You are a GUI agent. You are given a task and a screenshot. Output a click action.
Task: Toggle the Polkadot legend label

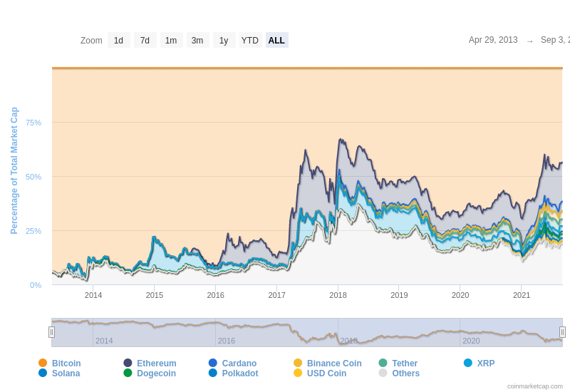(x=240, y=373)
